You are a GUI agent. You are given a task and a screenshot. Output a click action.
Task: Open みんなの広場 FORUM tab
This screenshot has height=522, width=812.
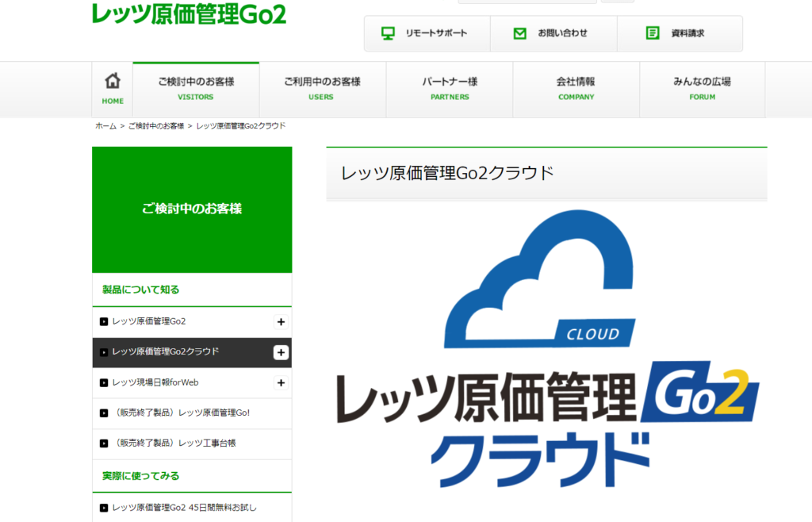702,89
